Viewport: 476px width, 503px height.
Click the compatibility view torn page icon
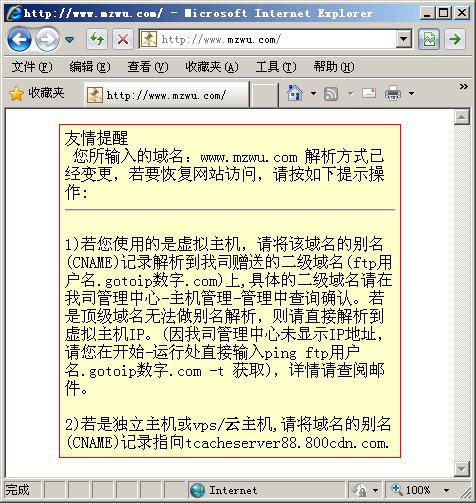[429, 39]
